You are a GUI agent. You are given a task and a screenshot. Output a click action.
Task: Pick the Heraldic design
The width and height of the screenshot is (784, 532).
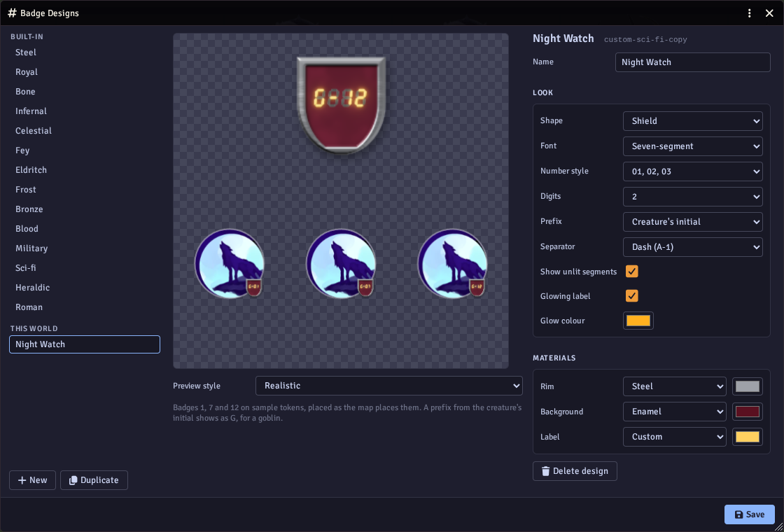[x=85, y=288]
